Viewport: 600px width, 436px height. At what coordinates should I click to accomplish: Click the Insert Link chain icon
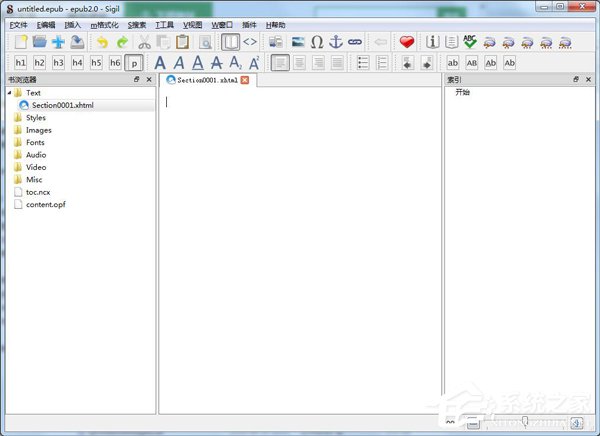pyautogui.click(x=354, y=42)
